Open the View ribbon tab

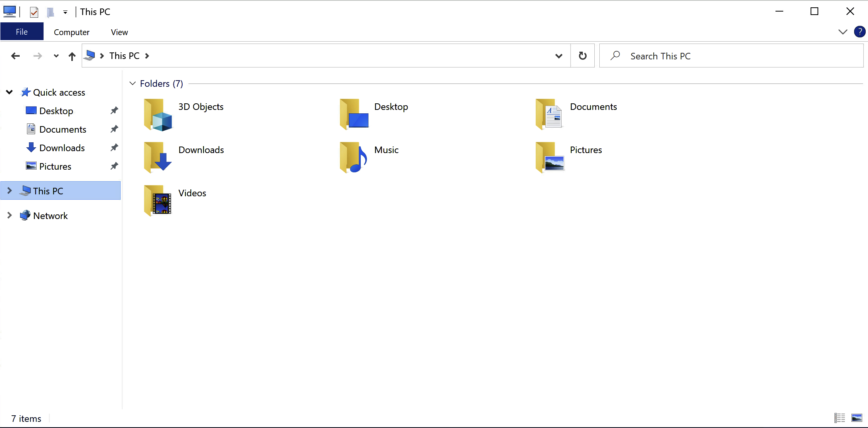(119, 32)
